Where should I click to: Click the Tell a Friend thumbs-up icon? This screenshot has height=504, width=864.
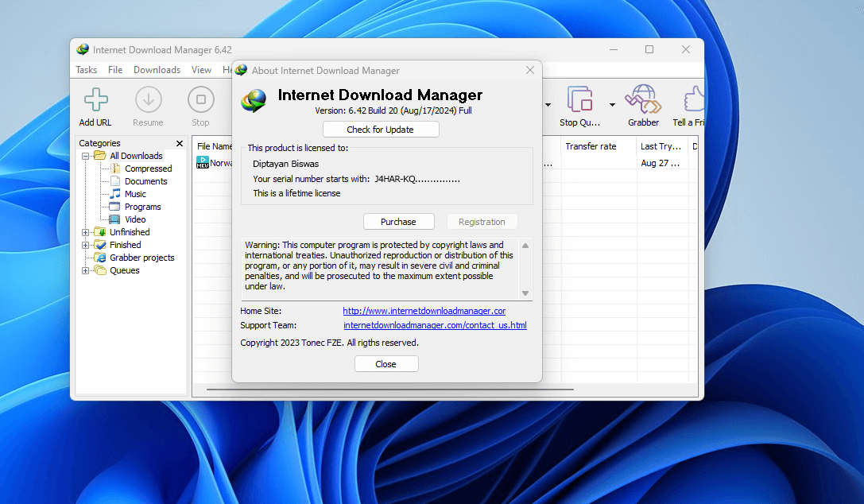point(693,100)
